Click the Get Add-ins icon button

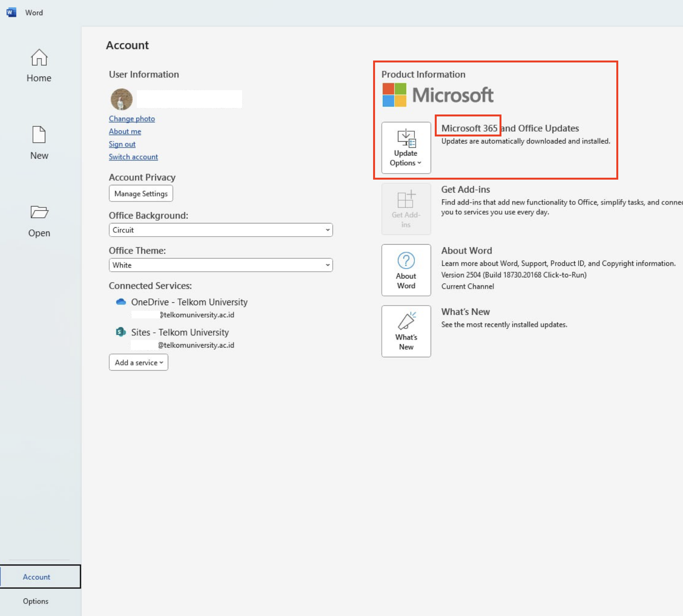tap(406, 209)
